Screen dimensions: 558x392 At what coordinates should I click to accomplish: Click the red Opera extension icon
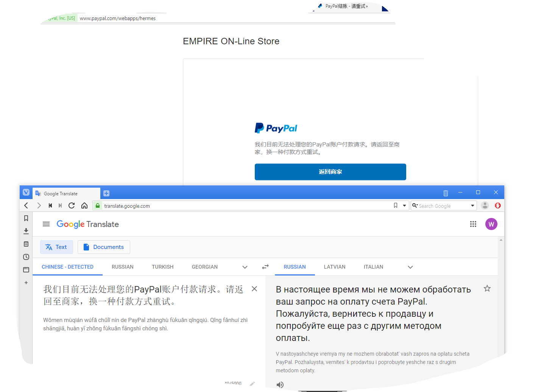coord(498,205)
